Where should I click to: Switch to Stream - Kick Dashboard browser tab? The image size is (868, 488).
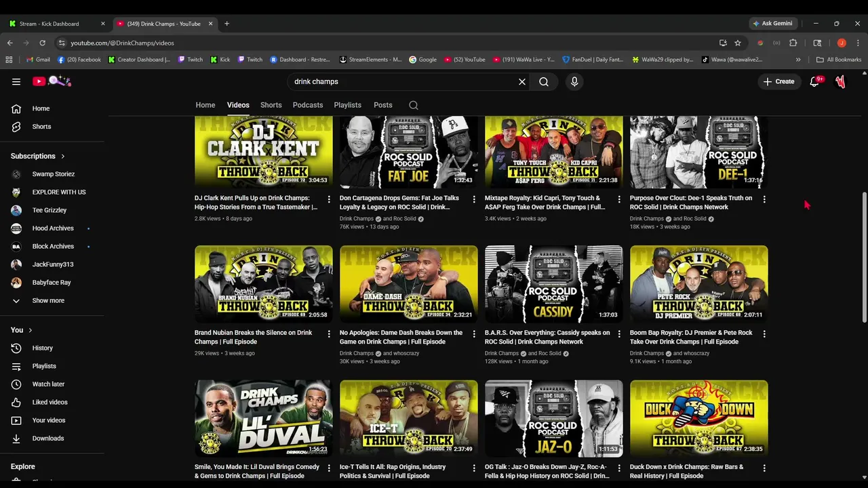(x=57, y=23)
